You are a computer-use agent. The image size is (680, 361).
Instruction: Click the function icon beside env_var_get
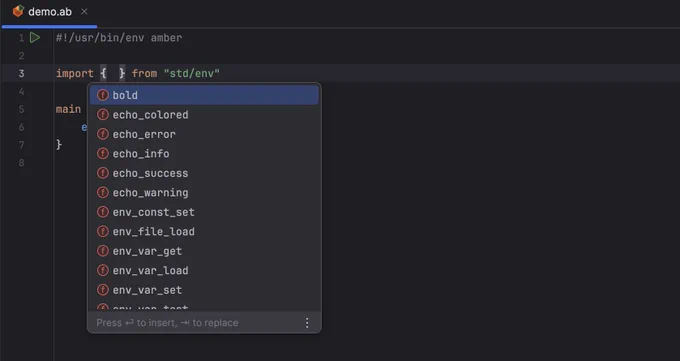[103, 251]
